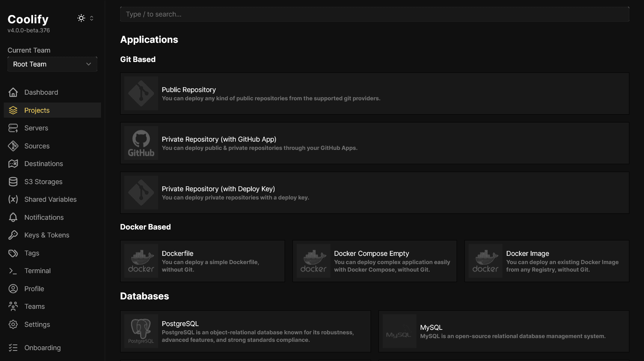This screenshot has width=644, height=361.
Task: Click the search input field
Action: 374,14
